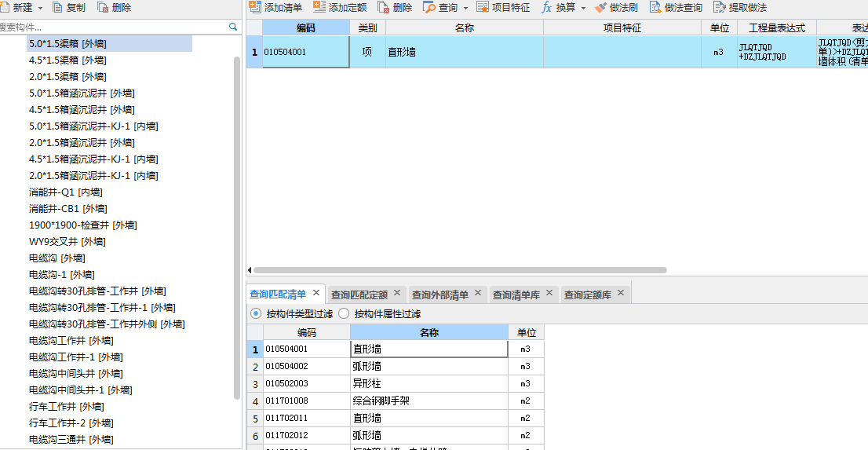Viewport: 868px width, 450px height.
Task: Click the 做法查询 icon
Action: click(x=655, y=8)
